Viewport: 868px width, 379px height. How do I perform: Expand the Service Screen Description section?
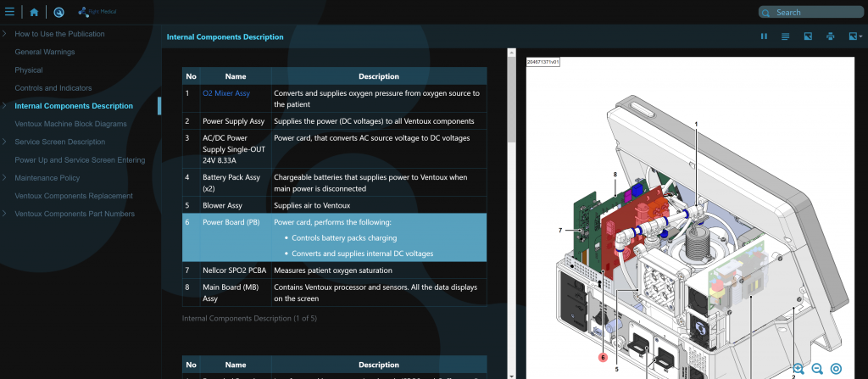coord(5,142)
